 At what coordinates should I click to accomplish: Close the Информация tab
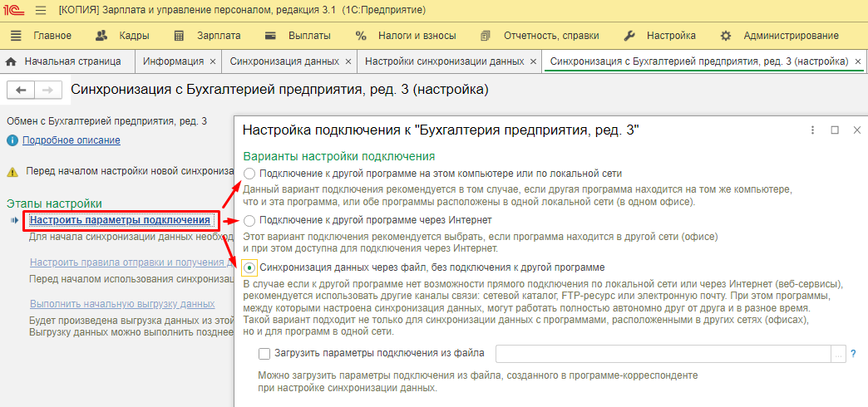click(x=213, y=62)
